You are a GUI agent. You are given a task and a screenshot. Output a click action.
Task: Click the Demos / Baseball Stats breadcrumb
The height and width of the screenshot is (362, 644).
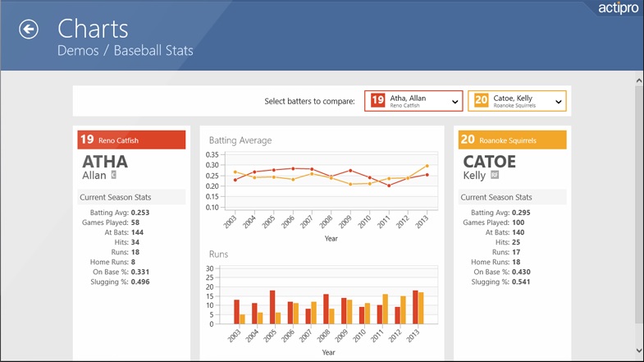[x=125, y=51]
